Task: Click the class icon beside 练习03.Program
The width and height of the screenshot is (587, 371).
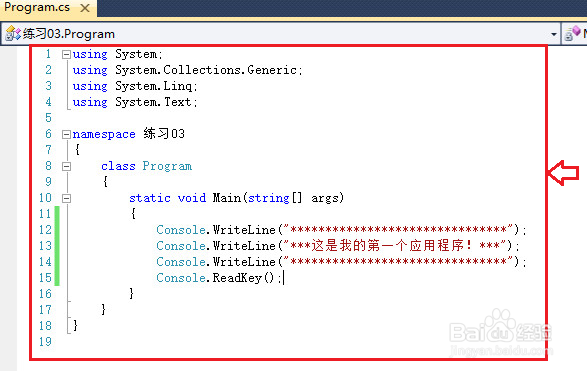Action: (13, 34)
